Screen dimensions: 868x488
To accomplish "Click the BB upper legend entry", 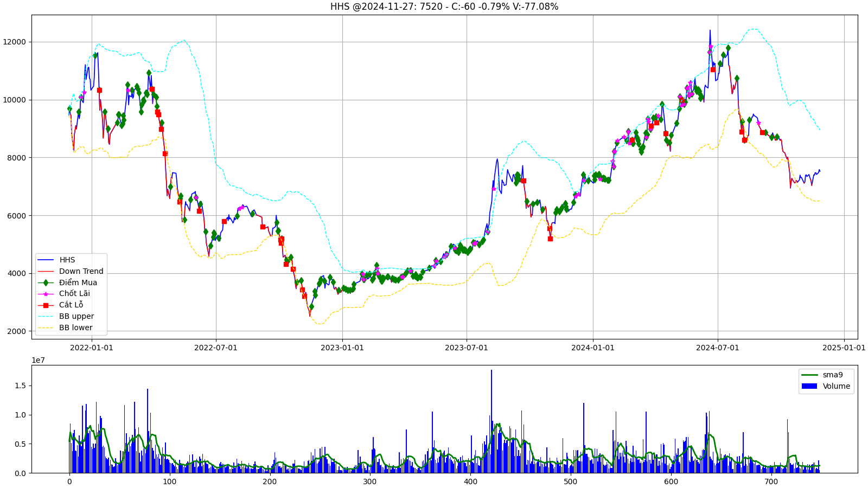I will click(x=76, y=317).
